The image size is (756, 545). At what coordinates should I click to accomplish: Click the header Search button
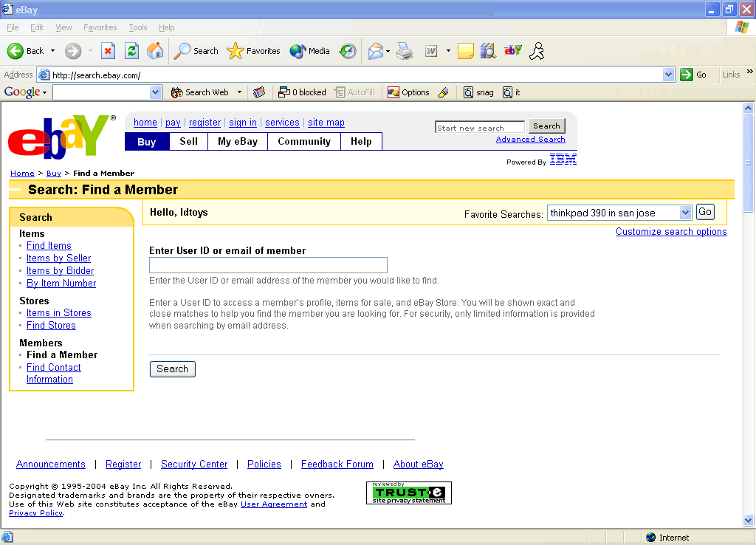click(547, 126)
